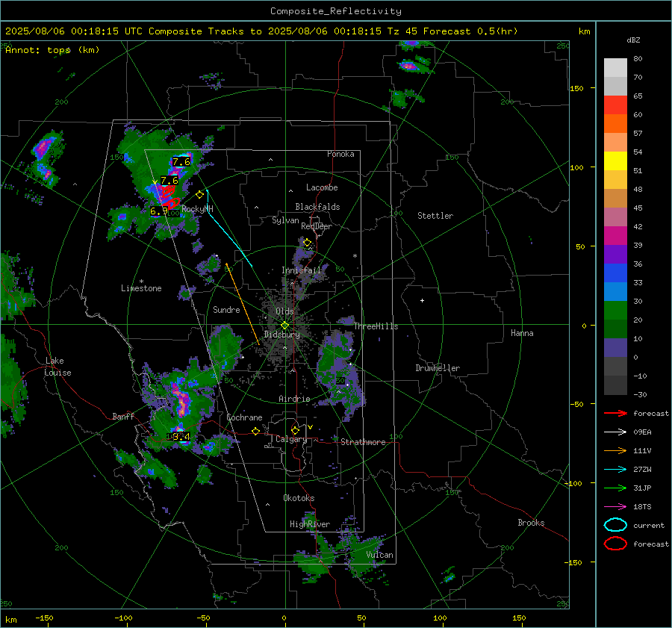Pick the 60 dBZ orange swatch
The width and height of the screenshot is (672, 628).
coord(615,123)
